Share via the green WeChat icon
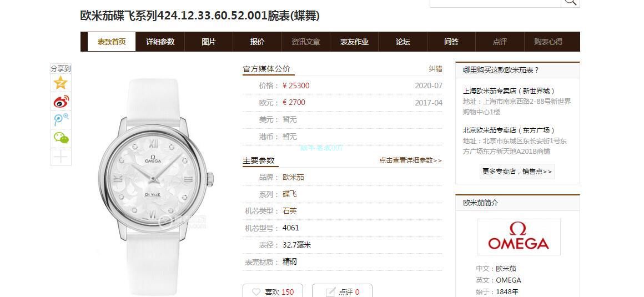Image resolution: width=644 pixels, height=297 pixels. [61, 138]
